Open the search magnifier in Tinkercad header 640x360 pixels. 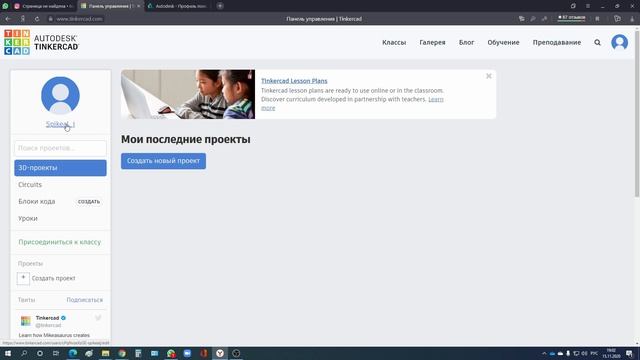coord(597,42)
